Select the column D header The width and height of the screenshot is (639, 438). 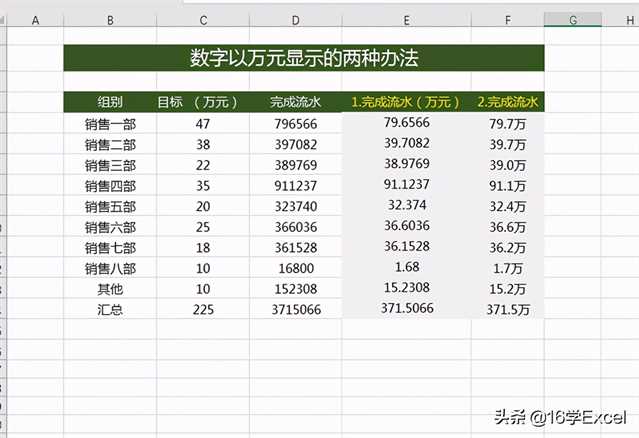[x=295, y=20]
